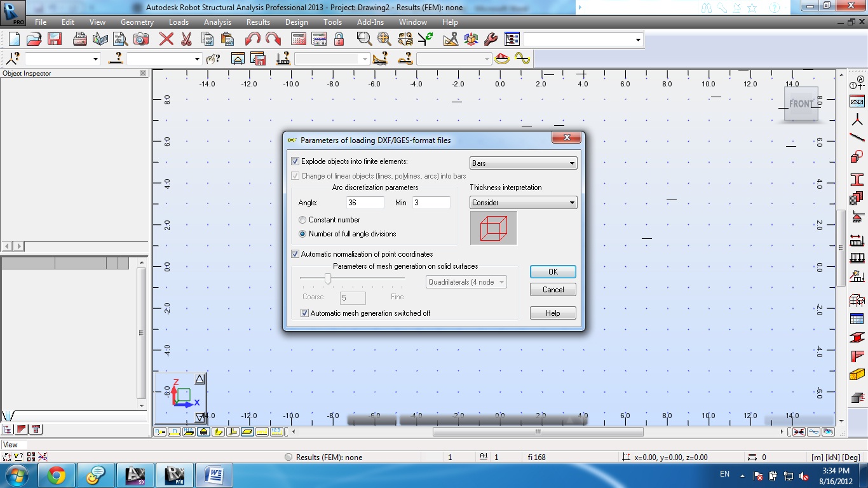Open a project with the folder icon

[34, 39]
